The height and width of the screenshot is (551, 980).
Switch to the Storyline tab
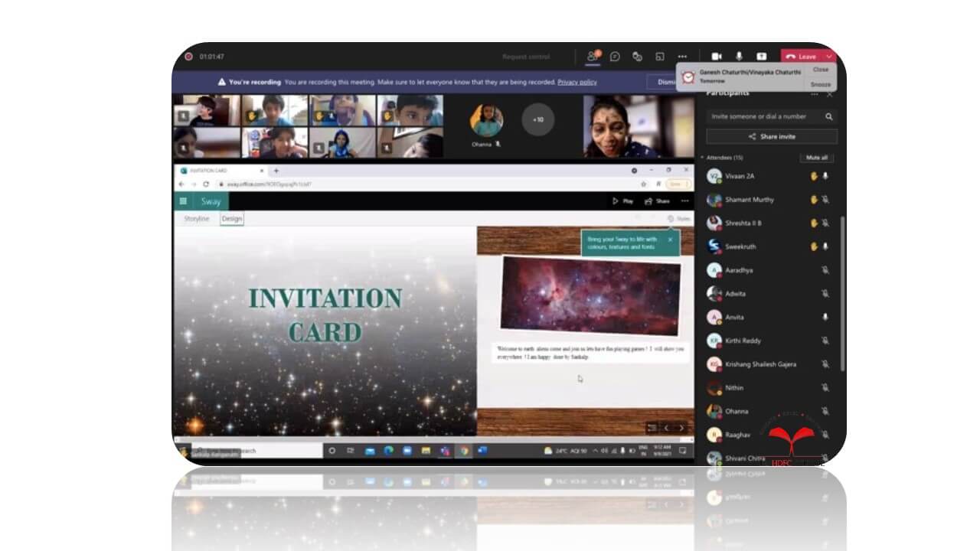coord(197,219)
